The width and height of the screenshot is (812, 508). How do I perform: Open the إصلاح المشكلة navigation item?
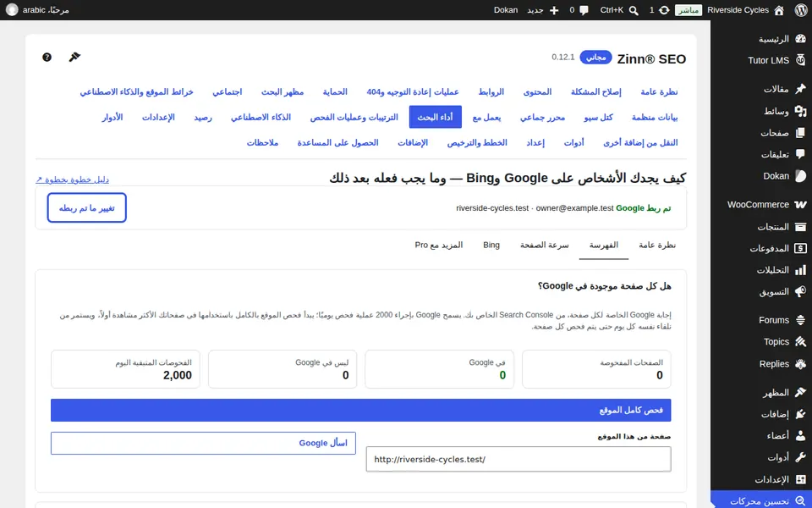coord(596,91)
